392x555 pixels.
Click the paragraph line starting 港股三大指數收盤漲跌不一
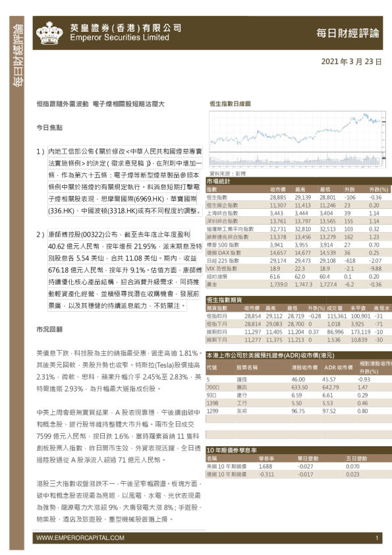pos(119,484)
